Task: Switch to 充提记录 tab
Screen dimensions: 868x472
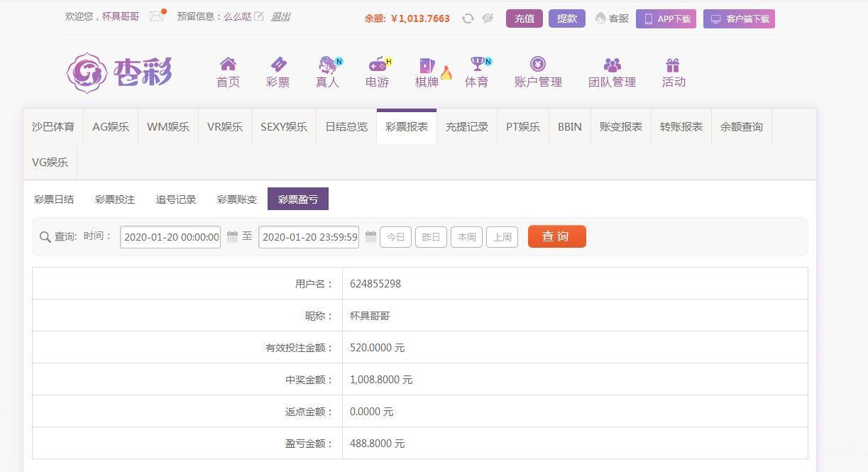Action: click(466, 127)
